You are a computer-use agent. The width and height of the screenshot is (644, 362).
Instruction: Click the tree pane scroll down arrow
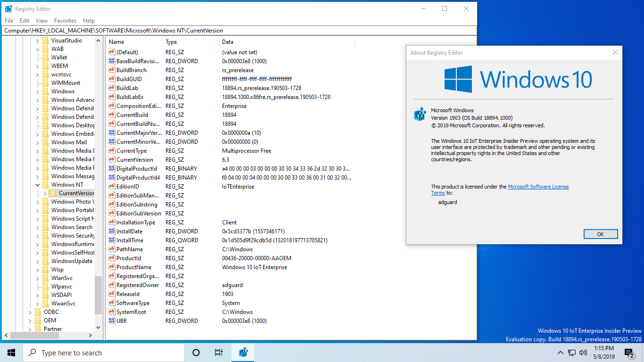tap(98, 327)
